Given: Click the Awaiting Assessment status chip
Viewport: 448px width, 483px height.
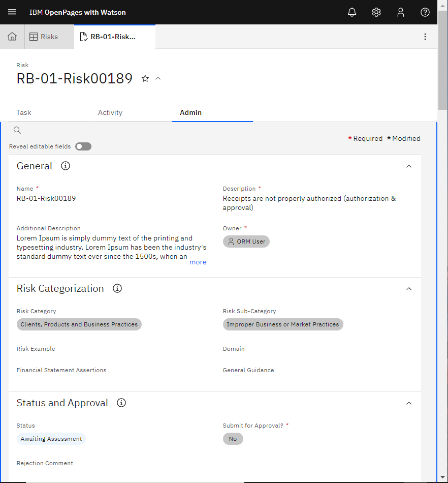Looking at the screenshot, I should coord(51,438).
